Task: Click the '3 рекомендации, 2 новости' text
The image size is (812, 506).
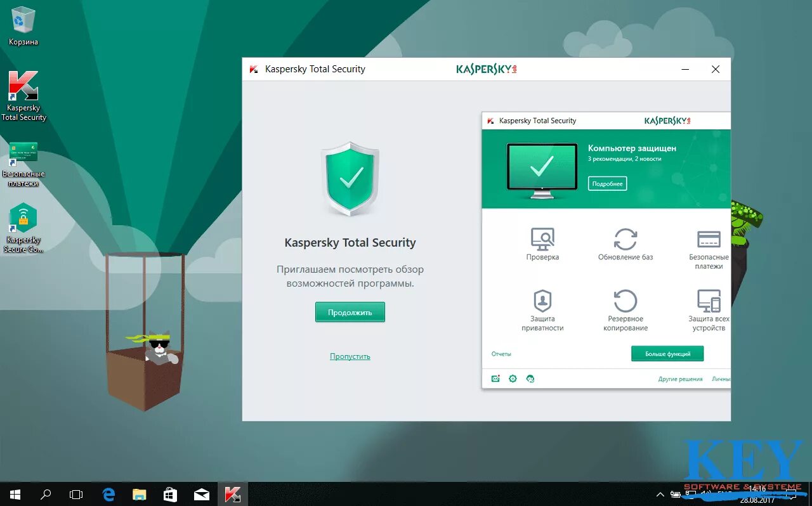Action: click(x=624, y=159)
